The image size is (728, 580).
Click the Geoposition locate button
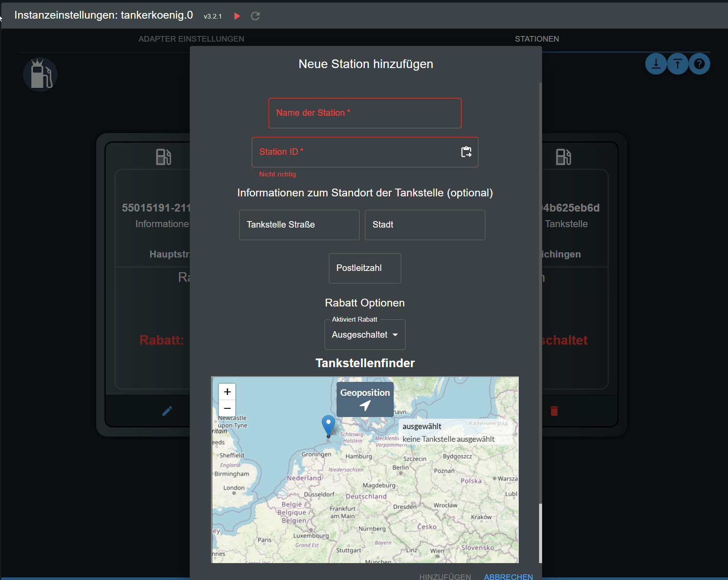coord(365,399)
